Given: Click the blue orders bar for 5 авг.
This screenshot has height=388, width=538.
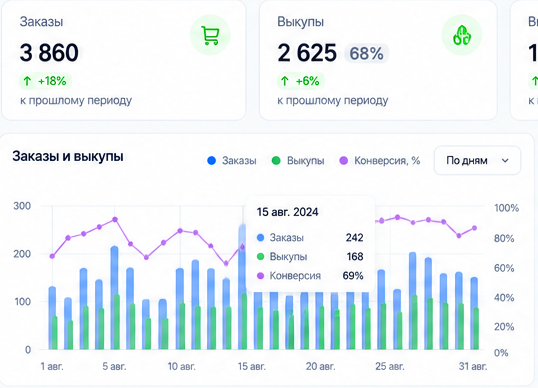Looking at the screenshot, I should tap(114, 271).
